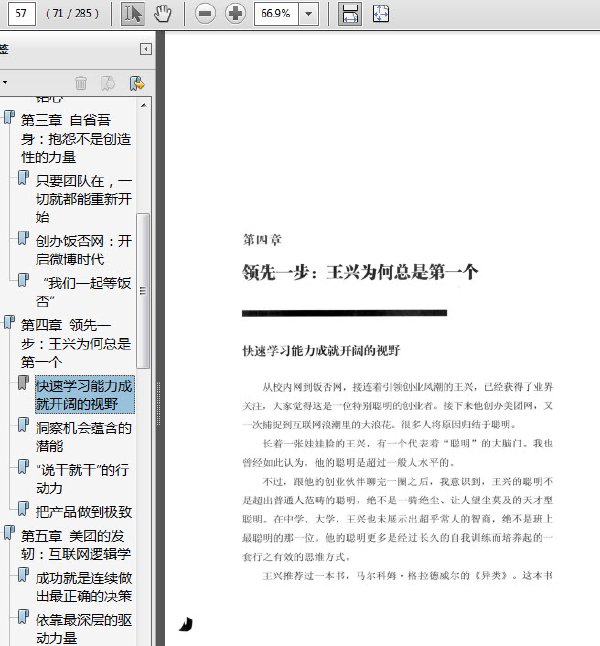Viewport: 600px width, 646px height.
Task: Open bookmark 把产品做到极致
Action: tap(84, 512)
